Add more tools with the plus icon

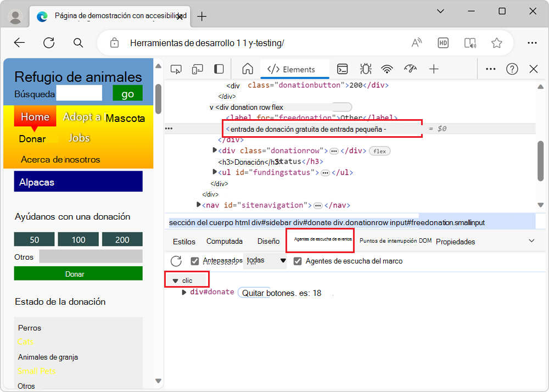tap(434, 69)
